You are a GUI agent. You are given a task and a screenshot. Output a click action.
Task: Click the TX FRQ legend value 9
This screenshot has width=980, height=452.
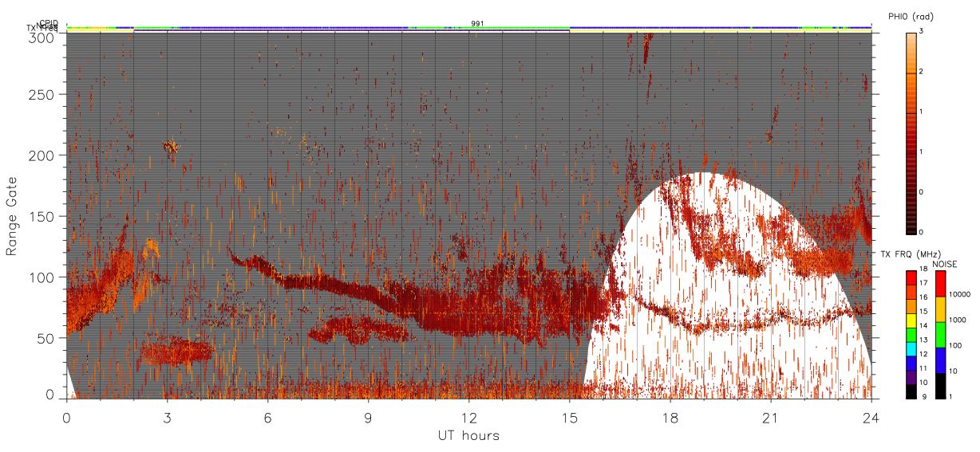923,396
